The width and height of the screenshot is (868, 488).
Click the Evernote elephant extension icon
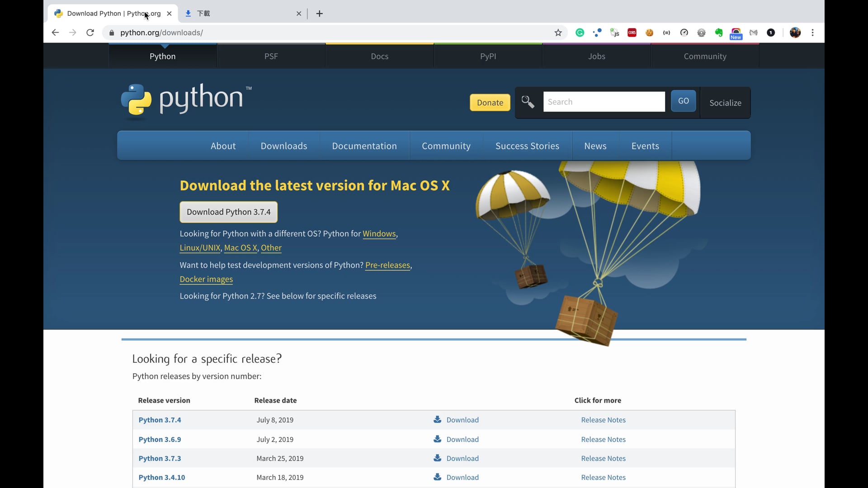pyautogui.click(x=719, y=33)
